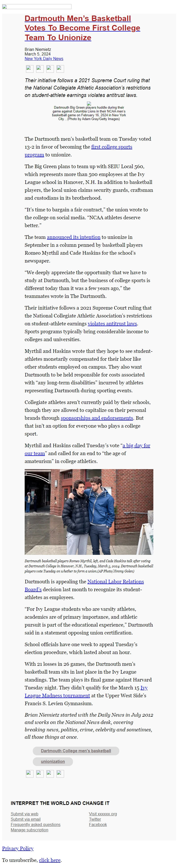Click the third share icon under the unionization tag

pyautogui.click(x=50, y=774)
